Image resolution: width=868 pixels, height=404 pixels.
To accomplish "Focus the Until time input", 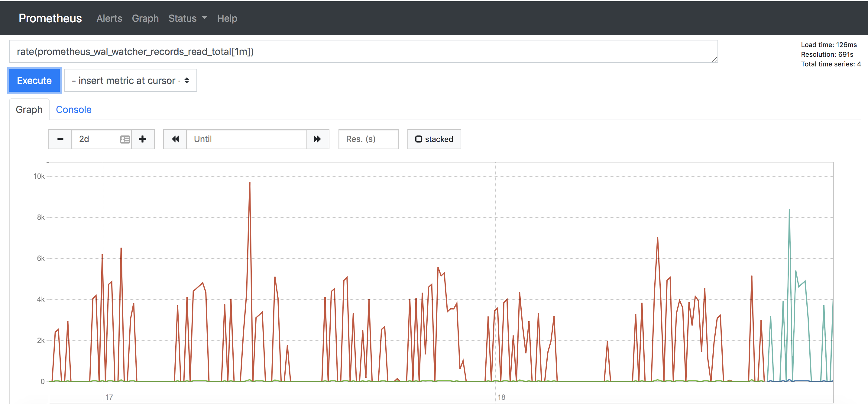I will [246, 139].
